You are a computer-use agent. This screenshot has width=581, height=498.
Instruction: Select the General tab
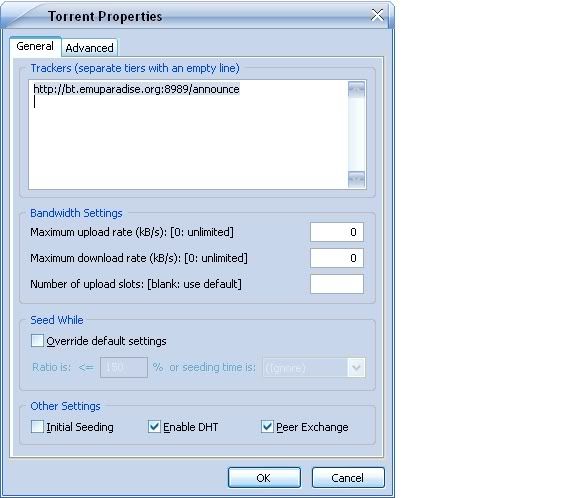pos(35,47)
